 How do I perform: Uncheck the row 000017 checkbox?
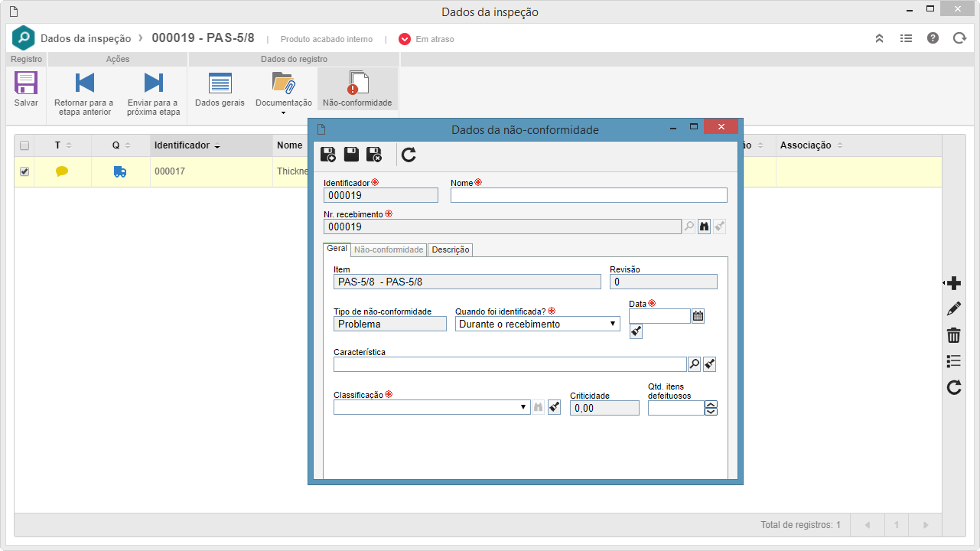[x=24, y=171]
